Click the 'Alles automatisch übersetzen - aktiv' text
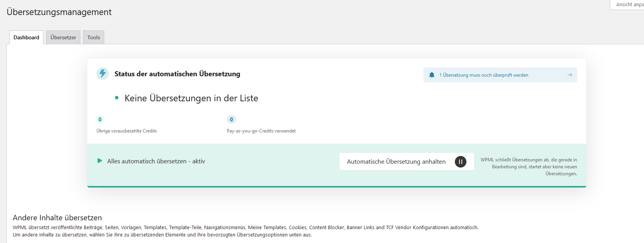 coord(156,161)
